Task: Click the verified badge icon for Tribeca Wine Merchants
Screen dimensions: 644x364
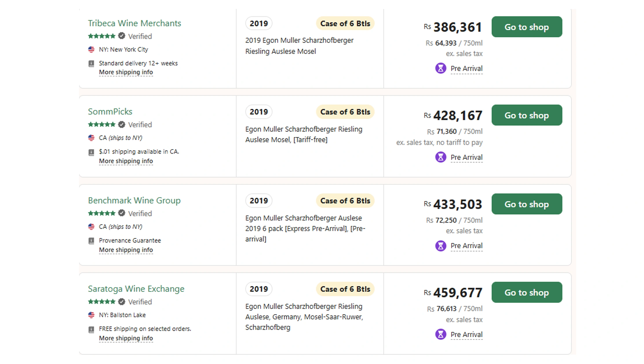Action: pyautogui.click(x=122, y=36)
